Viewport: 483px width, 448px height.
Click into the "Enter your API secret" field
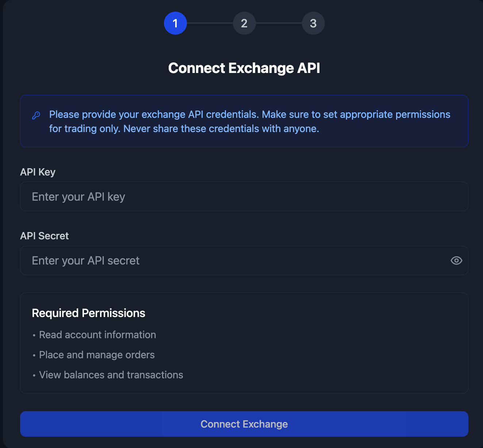point(234,260)
